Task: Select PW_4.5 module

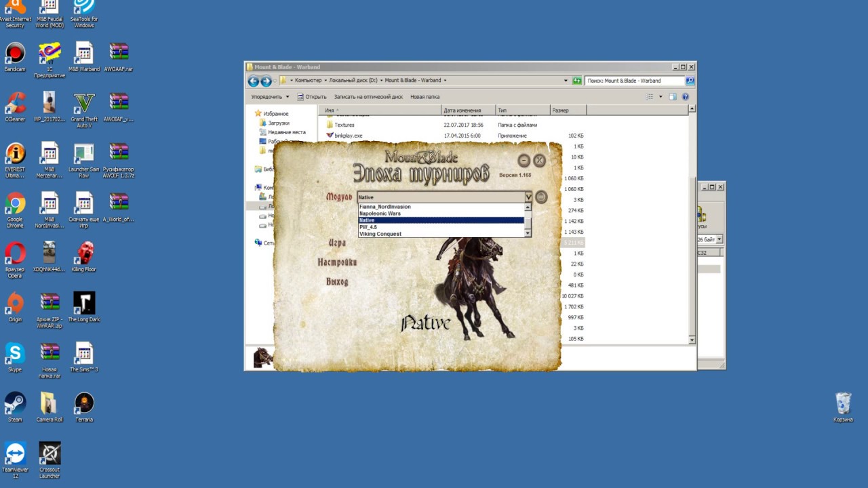Action: pyautogui.click(x=441, y=227)
